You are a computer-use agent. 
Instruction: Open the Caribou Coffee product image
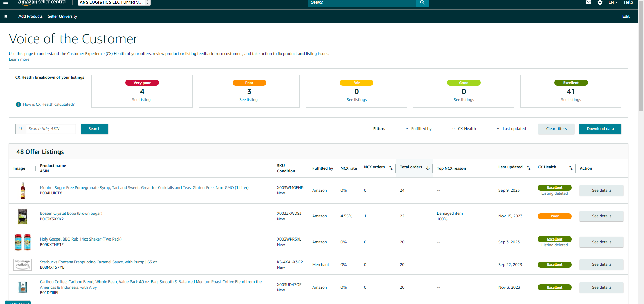[x=23, y=287]
